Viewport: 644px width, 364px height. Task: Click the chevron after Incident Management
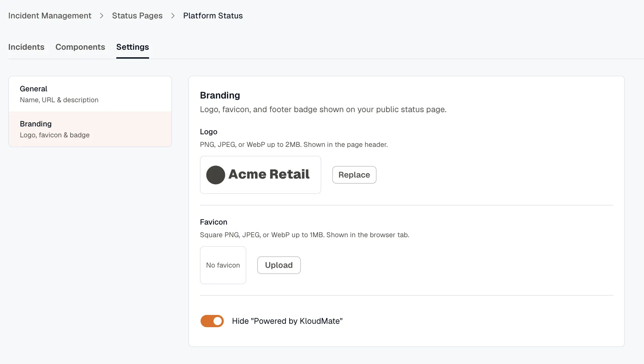coord(102,16)
